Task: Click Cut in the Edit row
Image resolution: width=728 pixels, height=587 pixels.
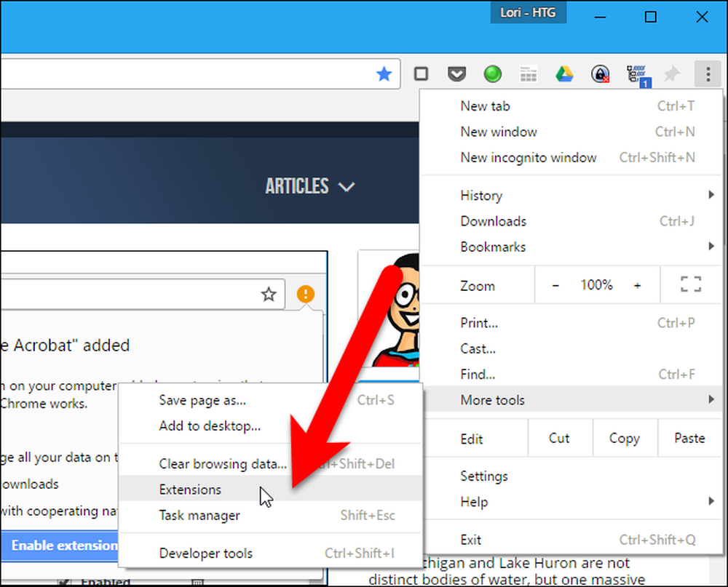Action: [x=559, y=438]
